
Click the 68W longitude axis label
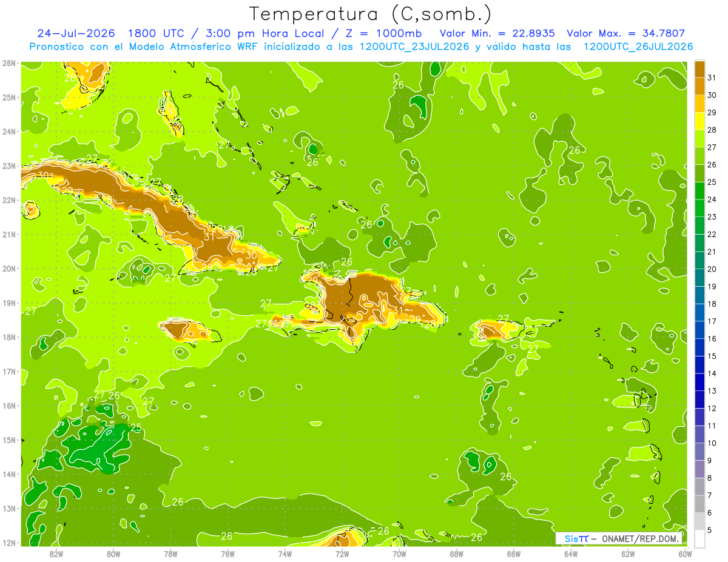(x=457, y=554)
